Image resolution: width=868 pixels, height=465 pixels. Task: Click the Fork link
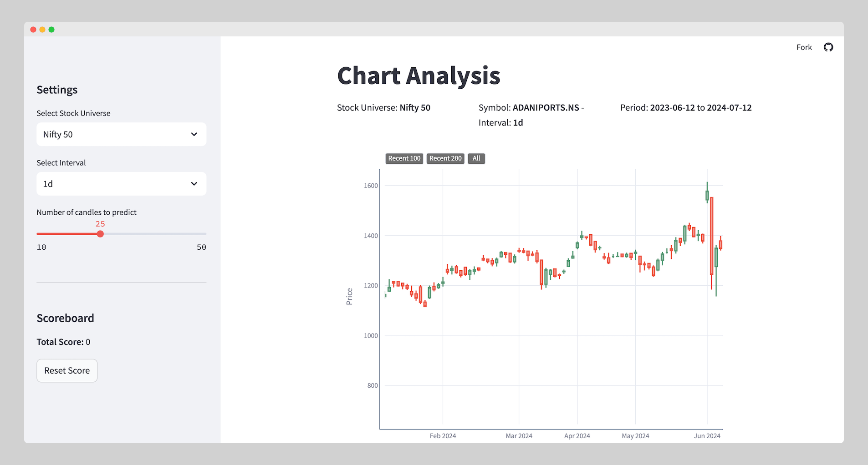click(804, 47)
